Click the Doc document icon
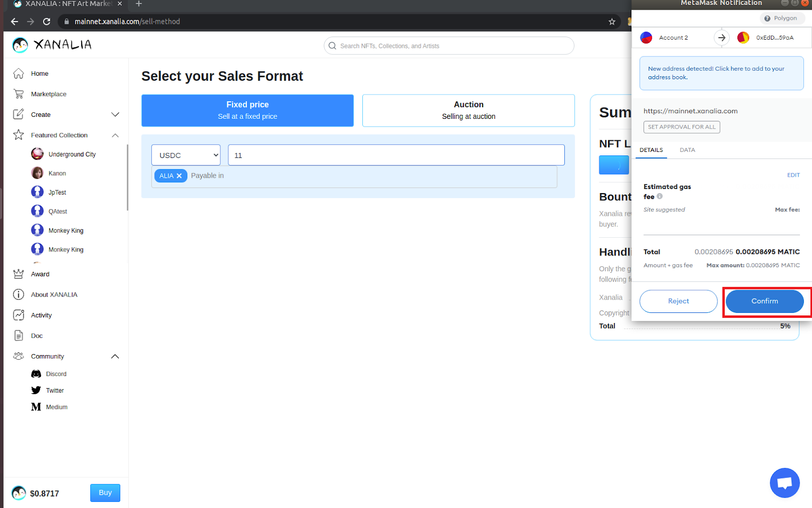Image resolution: width=812 pixels, height=508 pixels. [19, 336]
